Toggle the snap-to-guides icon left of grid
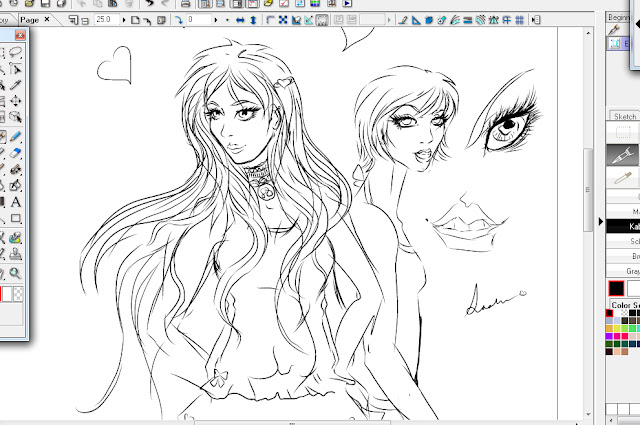Image resolution: width=640 pixels, height=425 pixels. (507, 20)
